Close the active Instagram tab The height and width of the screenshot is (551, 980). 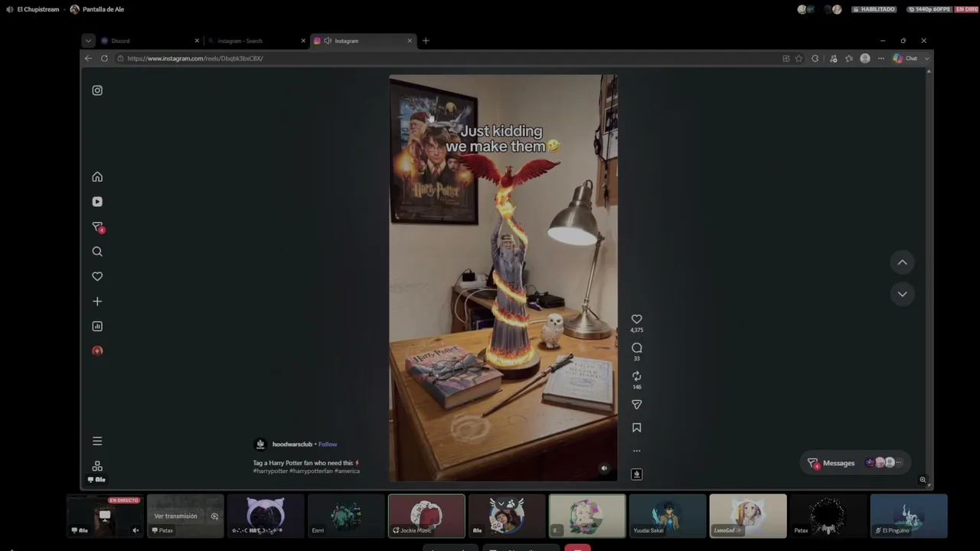[x=410, y=41]
